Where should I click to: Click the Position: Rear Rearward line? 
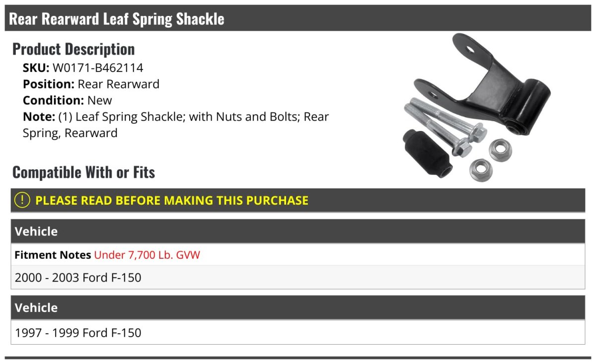pos(91,84)
